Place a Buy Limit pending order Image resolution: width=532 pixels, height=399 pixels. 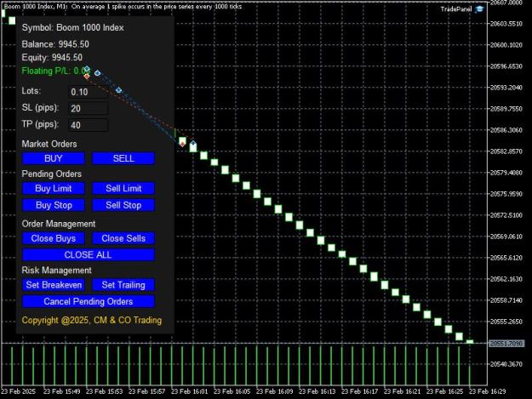[x=54, y=189]
